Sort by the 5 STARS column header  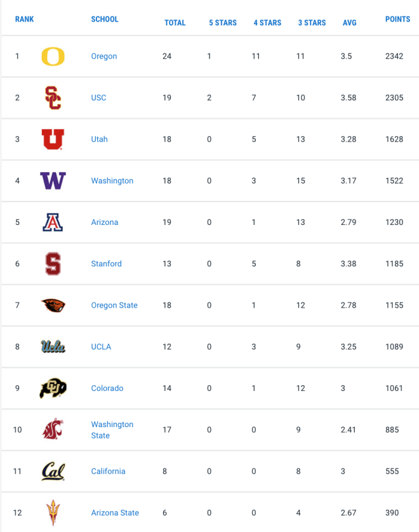point(223,23)
